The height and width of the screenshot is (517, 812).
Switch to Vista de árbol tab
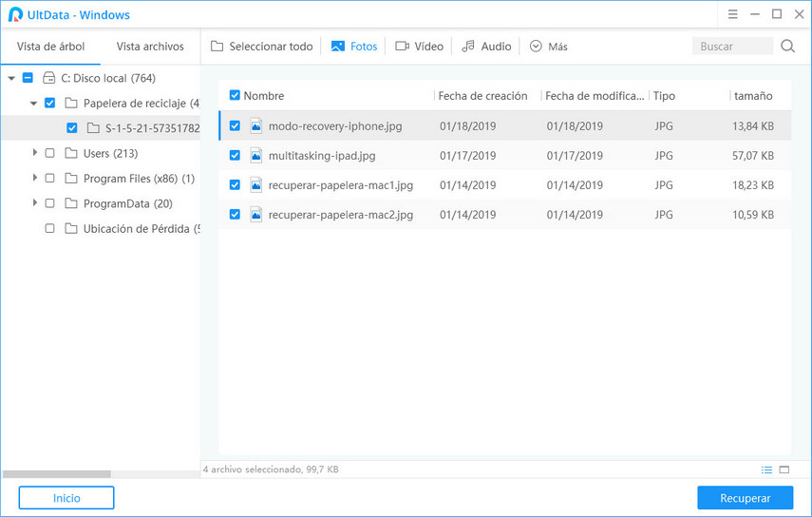click(x=50, y=47)
